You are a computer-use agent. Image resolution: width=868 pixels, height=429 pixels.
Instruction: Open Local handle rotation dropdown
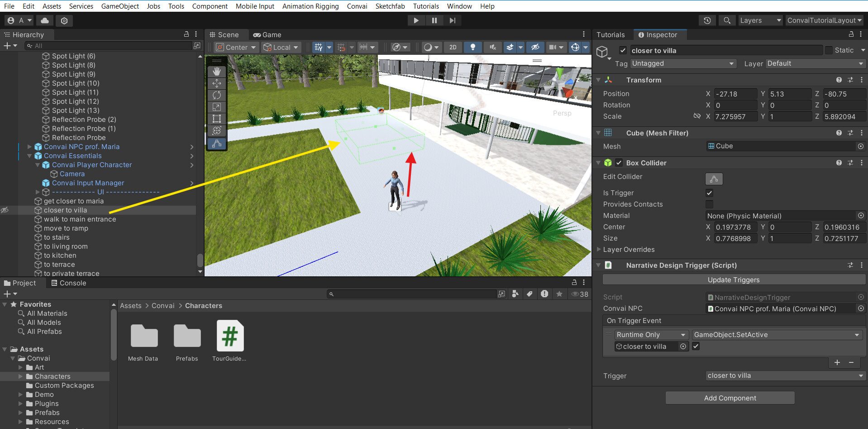(281, 47)
